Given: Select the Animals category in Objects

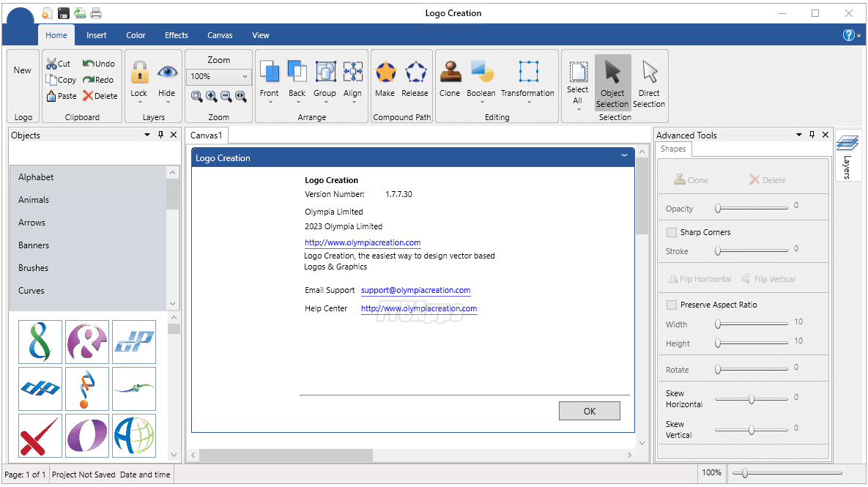Looking at the screenshot, I should [88, 200].
